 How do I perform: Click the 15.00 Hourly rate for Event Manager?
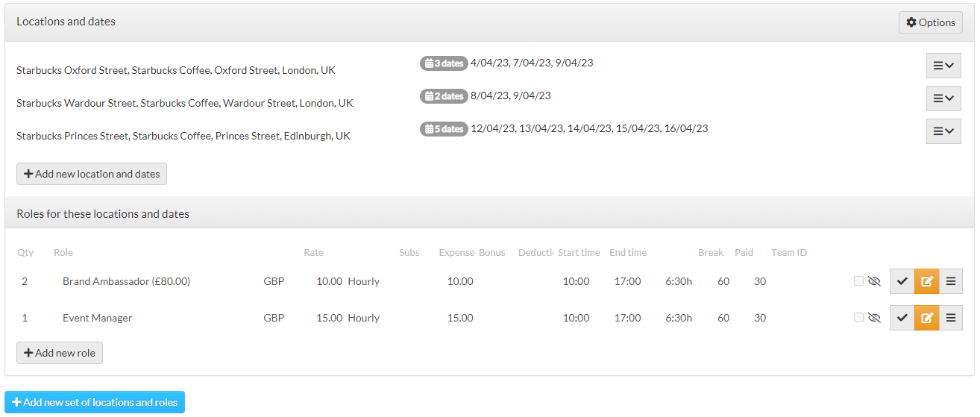(x=348, y=318)
